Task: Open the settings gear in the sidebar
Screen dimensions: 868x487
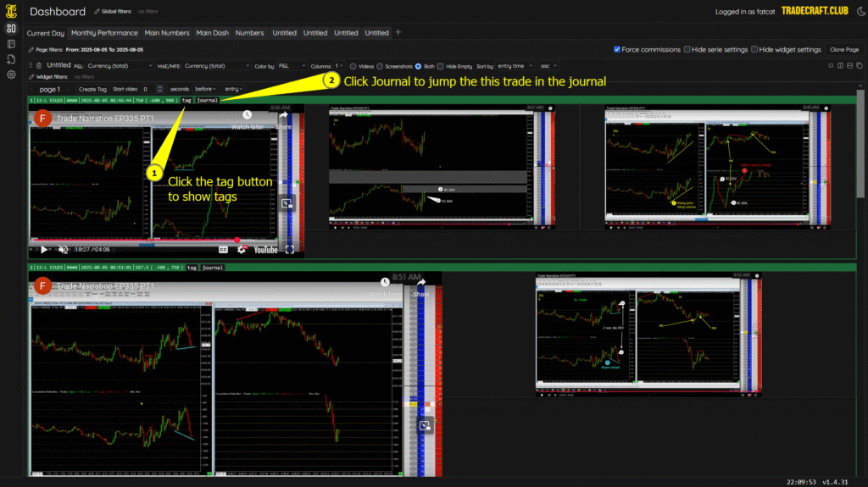Action: [11, 75]
